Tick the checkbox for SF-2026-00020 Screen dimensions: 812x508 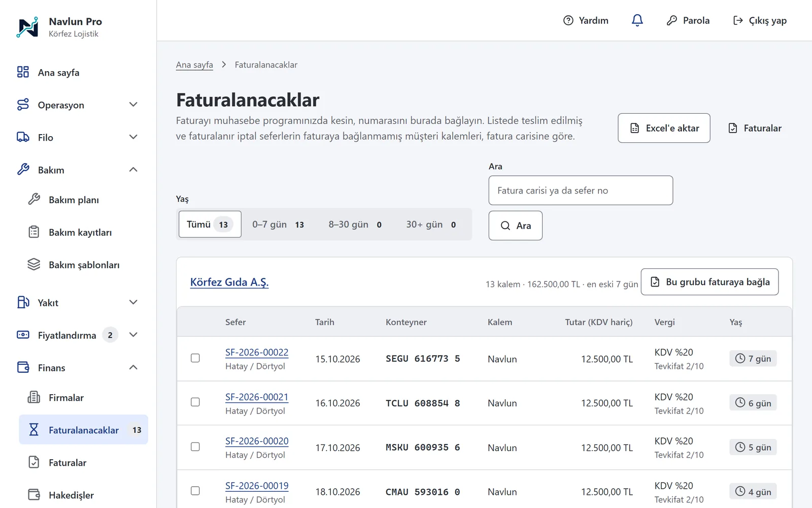click(195, 447)
